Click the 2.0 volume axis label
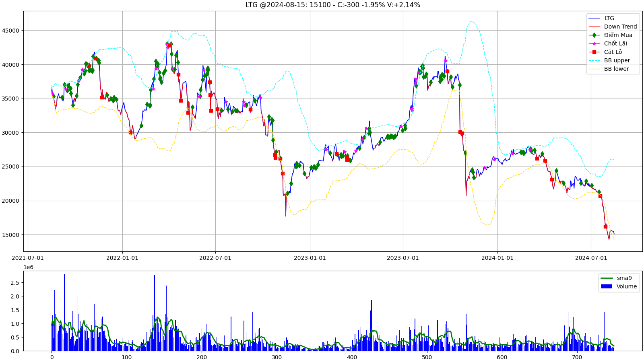Image resolution: width=644 pixels, height=362 pixels. pos(14,296)
